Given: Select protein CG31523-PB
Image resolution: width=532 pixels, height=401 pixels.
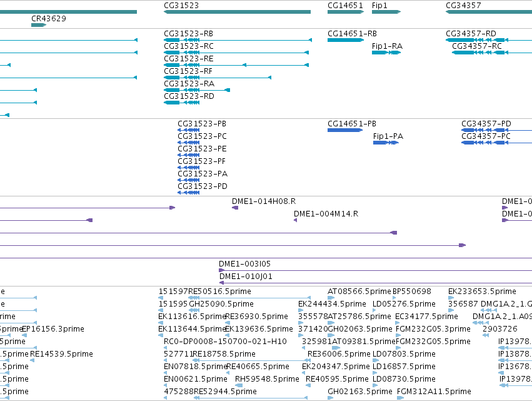Looking at the screenshot, I should 202,124.
